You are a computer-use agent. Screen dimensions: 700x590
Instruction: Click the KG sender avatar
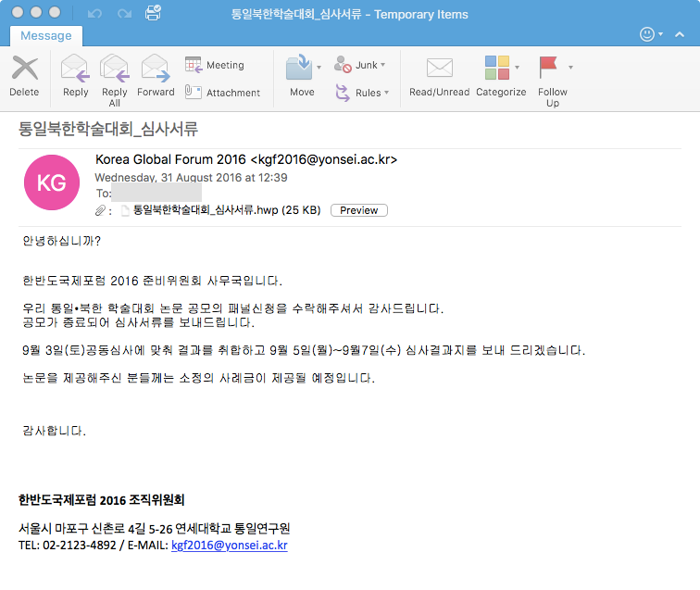[51, 182]
